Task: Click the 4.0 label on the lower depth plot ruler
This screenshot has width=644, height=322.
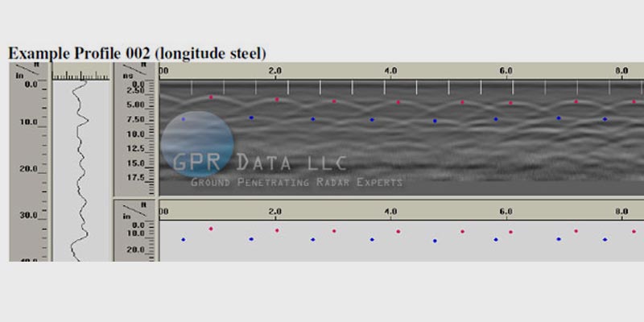Action: [390, 212]
